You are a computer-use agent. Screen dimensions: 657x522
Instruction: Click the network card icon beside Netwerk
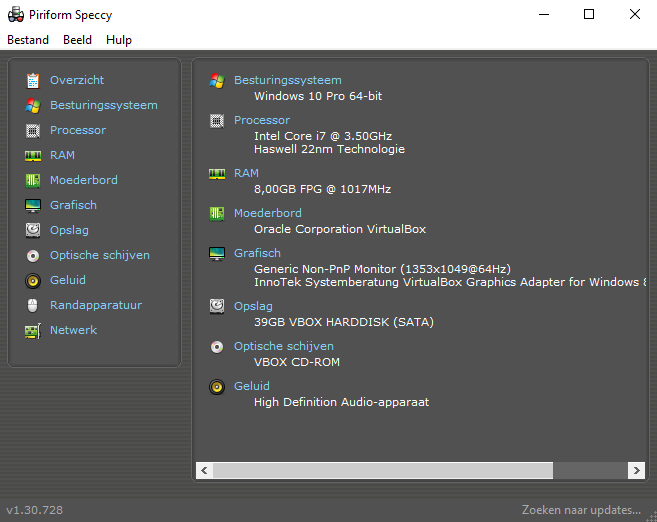(x=33, y=330)
